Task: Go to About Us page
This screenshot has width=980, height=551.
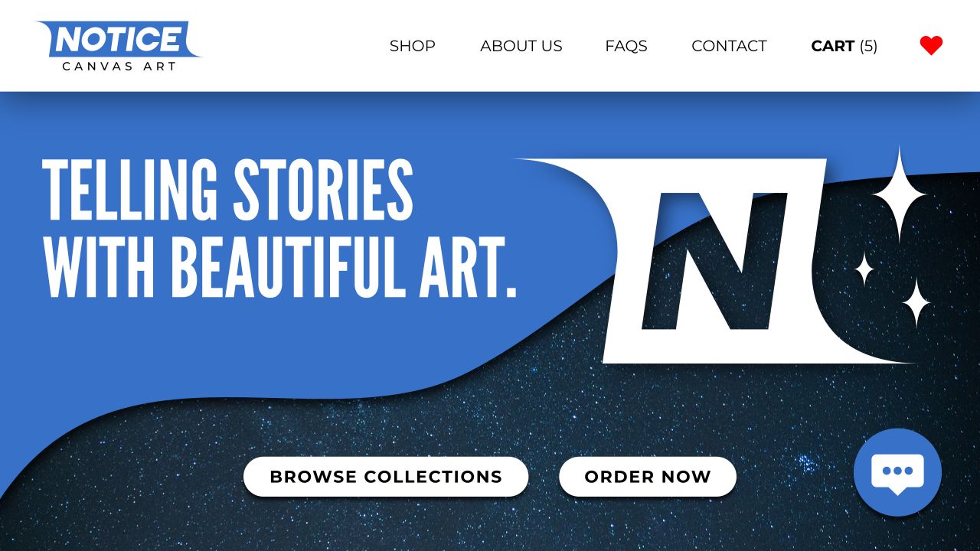Action: click(521, 46)
